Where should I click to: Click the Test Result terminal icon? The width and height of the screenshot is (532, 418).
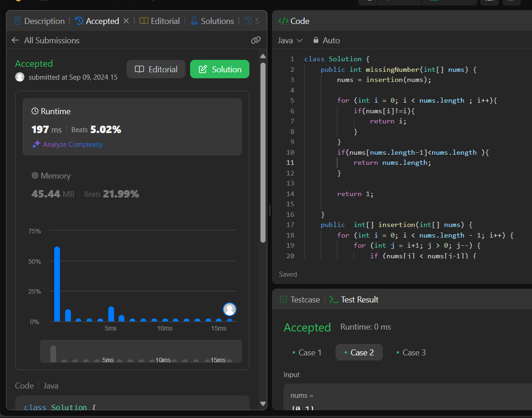pos(334,300)
